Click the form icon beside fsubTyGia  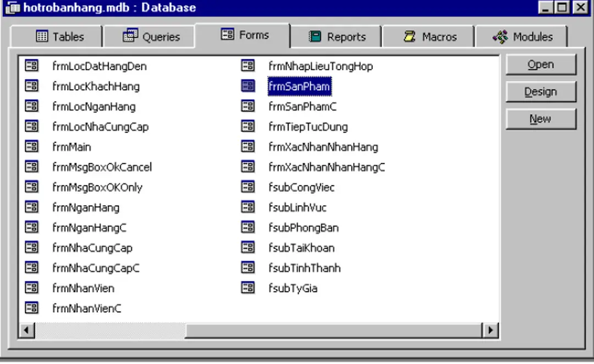click(x=248, y=288)
